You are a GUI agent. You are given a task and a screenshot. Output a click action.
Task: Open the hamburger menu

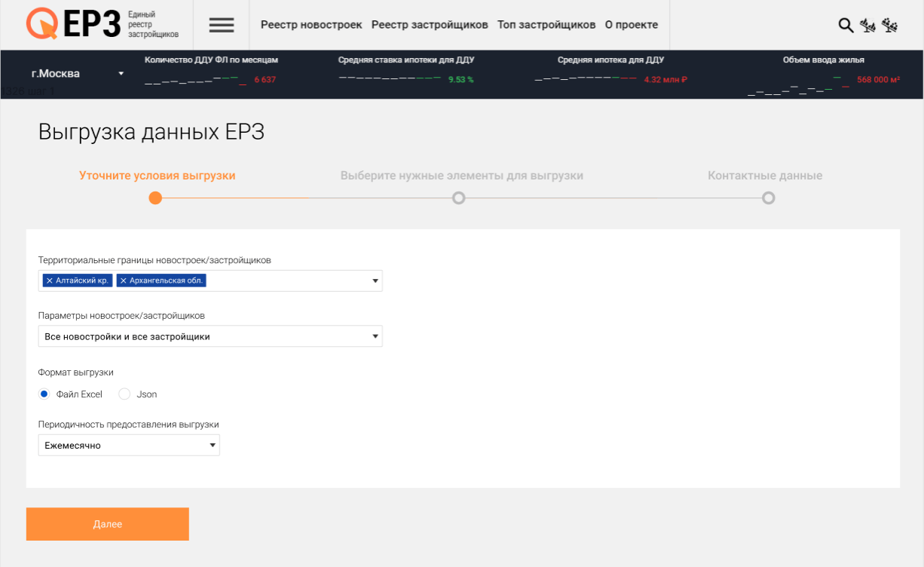(x=222, y=25)
